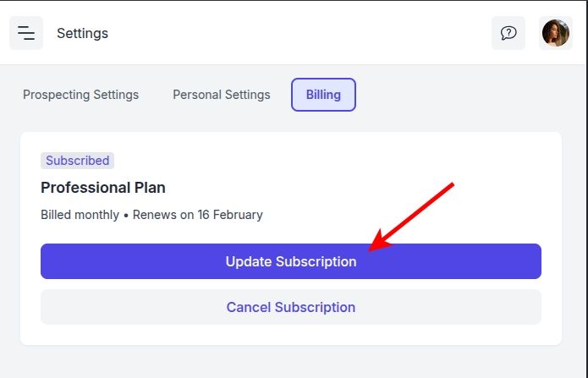This screenshot has width=588, height=378.
Task: Click the user profile avatar
Action: click(x=556, y=34)
